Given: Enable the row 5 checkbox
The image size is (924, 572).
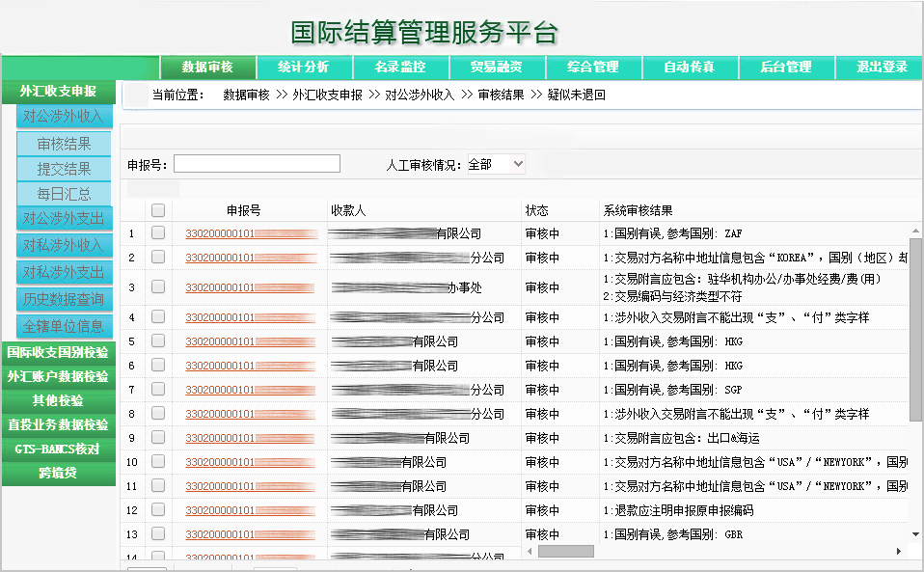Looking at the screenshot, I should point(158,341).
